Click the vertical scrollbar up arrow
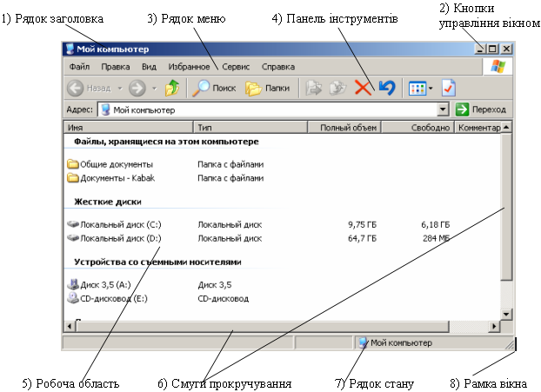 [506, 127]
